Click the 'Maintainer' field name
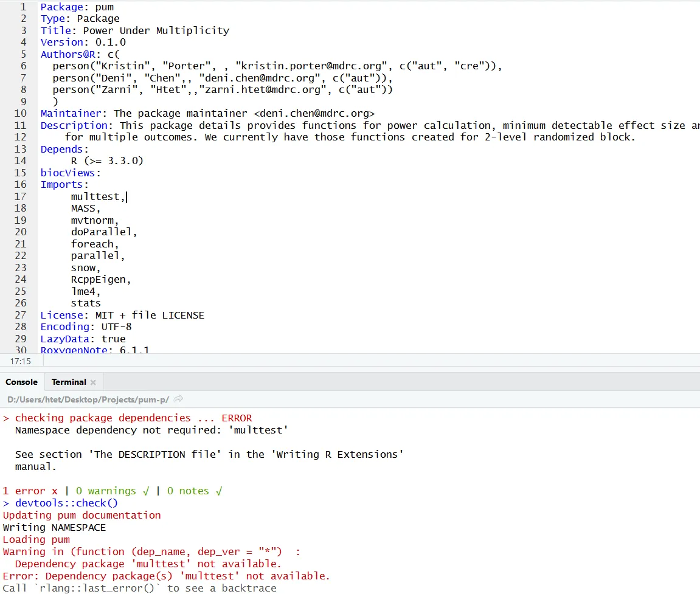 coord(71,113)
